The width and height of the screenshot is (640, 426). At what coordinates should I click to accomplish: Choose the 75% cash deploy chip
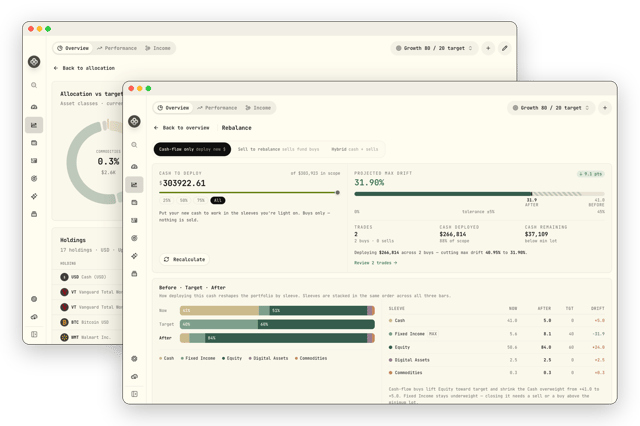tap(200, 200)
